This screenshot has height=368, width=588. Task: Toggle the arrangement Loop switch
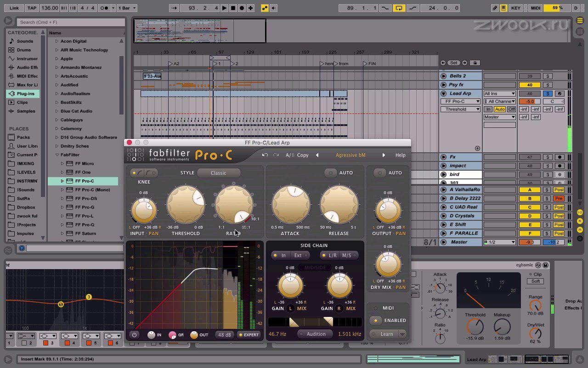[399, 8]
